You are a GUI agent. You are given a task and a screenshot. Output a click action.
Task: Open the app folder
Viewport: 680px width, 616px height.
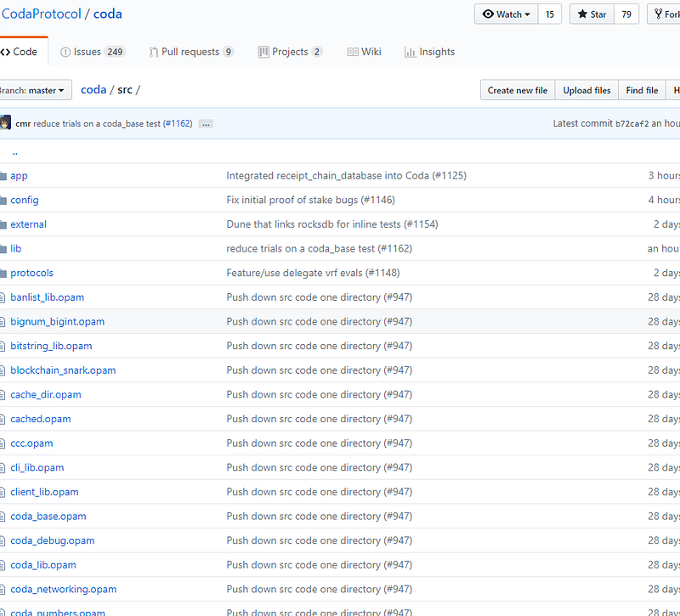(19, 176)
